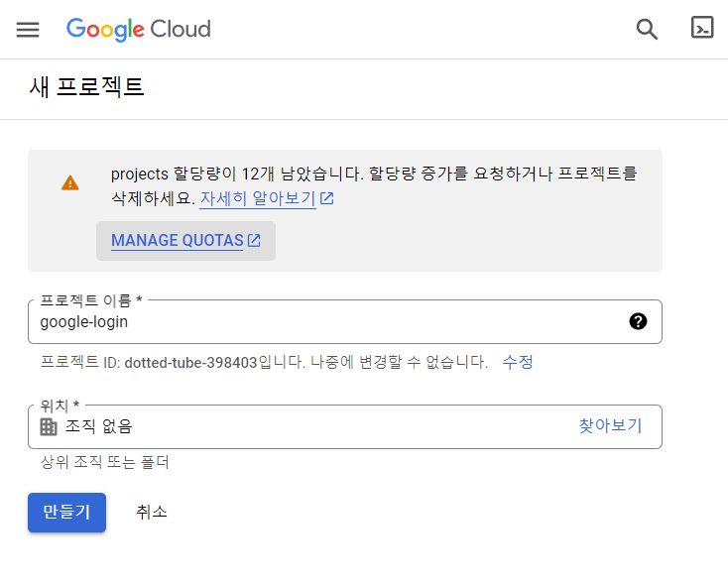Click 찾아보기 to browse locations

(610, 426)
